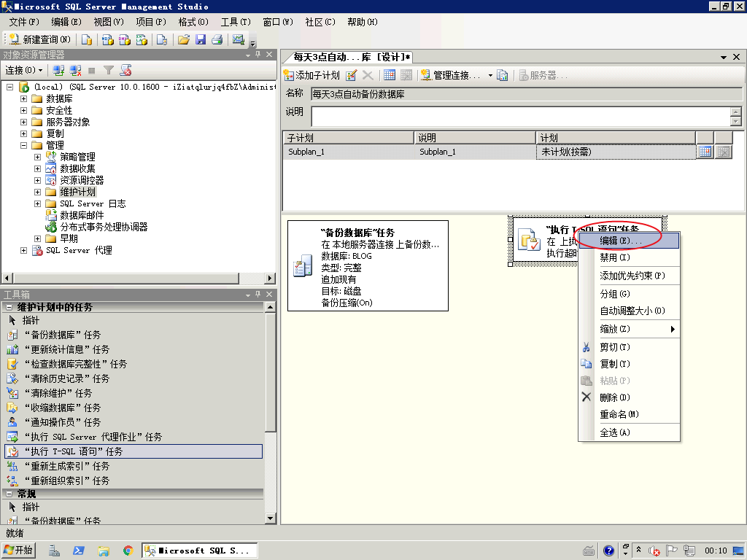The image size is (747, 560).
Task: Choose 禁用(I) in context menu
Action: click(x=629, y=257)
